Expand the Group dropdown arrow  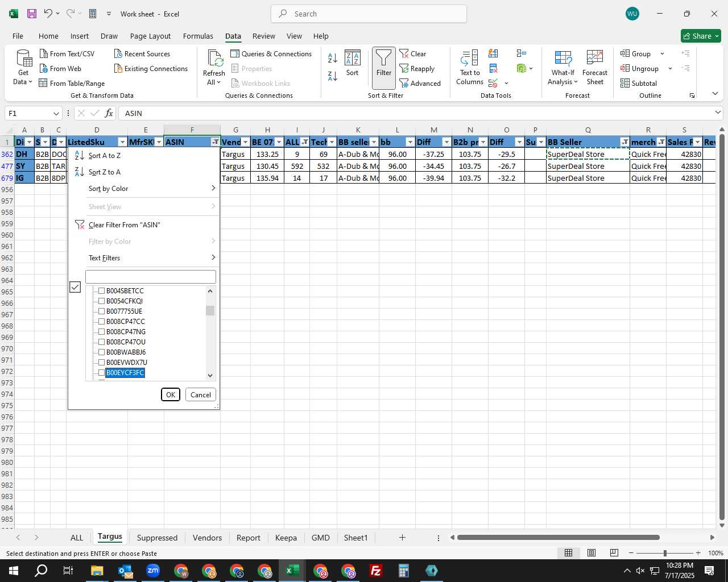pos(662,53)
